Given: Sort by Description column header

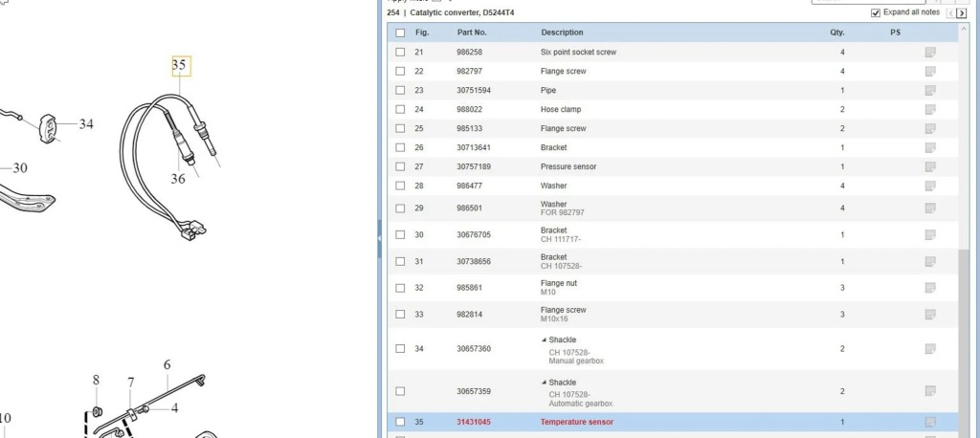Looking at the screenshot, I should 562,33.
